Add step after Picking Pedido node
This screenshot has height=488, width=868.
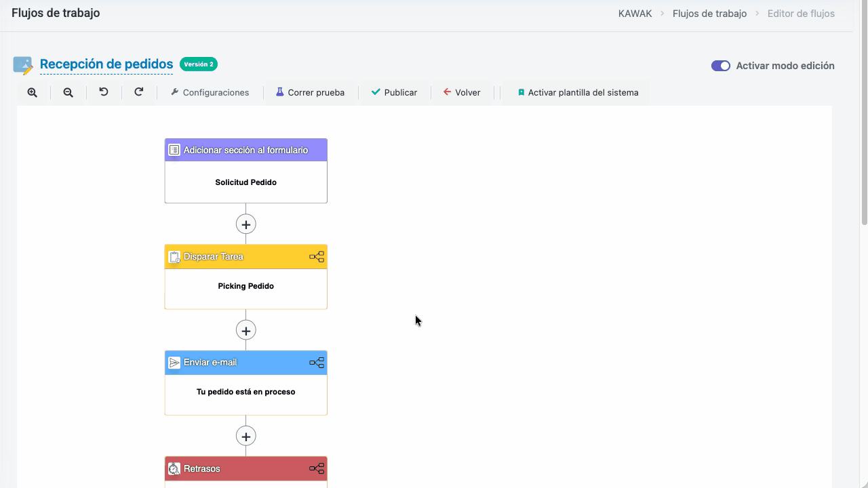[245, 330]
